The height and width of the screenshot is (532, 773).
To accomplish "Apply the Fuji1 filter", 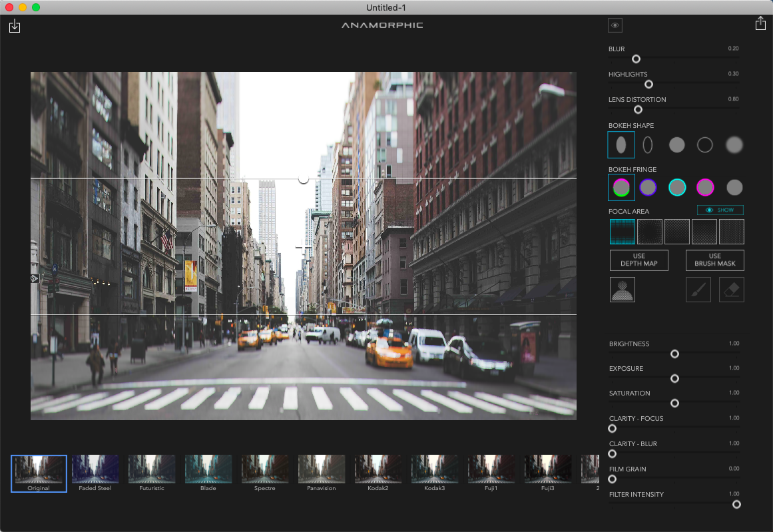I will pyautogui.click(x=491, y=473).
